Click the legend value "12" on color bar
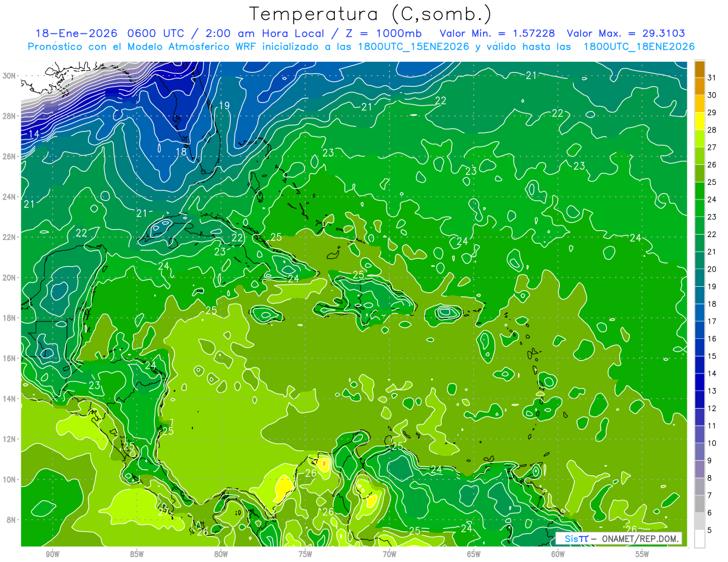728x562 pixels. pyautogui.click(x=712, y=408)
